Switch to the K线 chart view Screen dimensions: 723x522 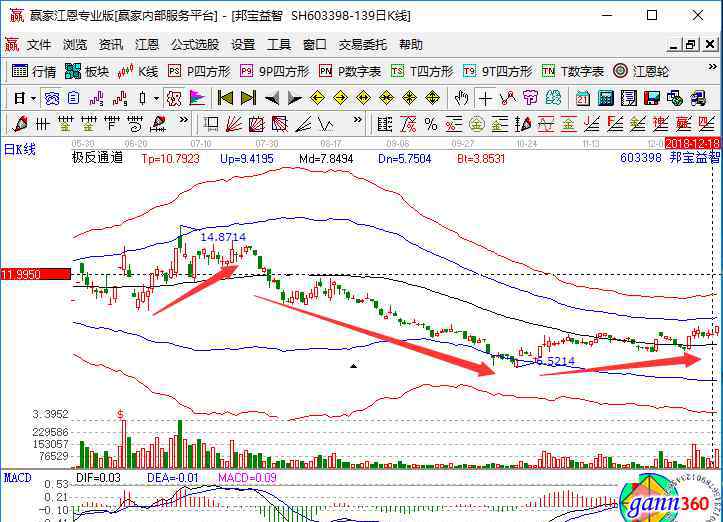[x=137, y=71]
